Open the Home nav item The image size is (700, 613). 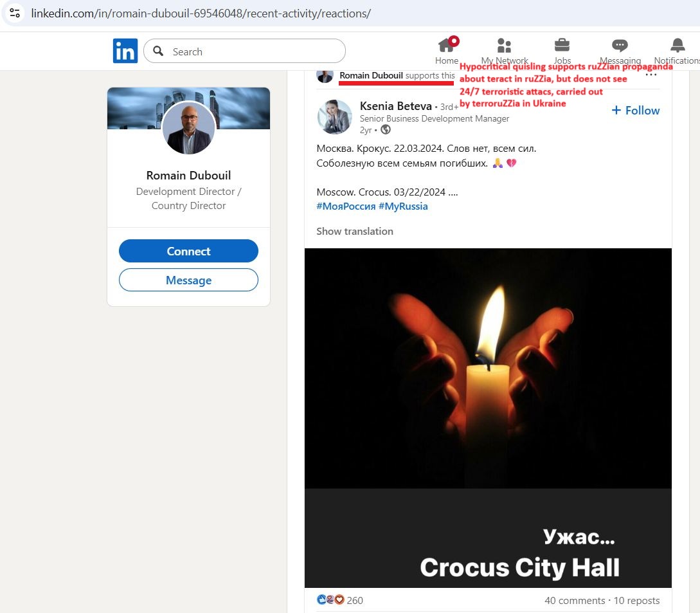coord(447,51)
